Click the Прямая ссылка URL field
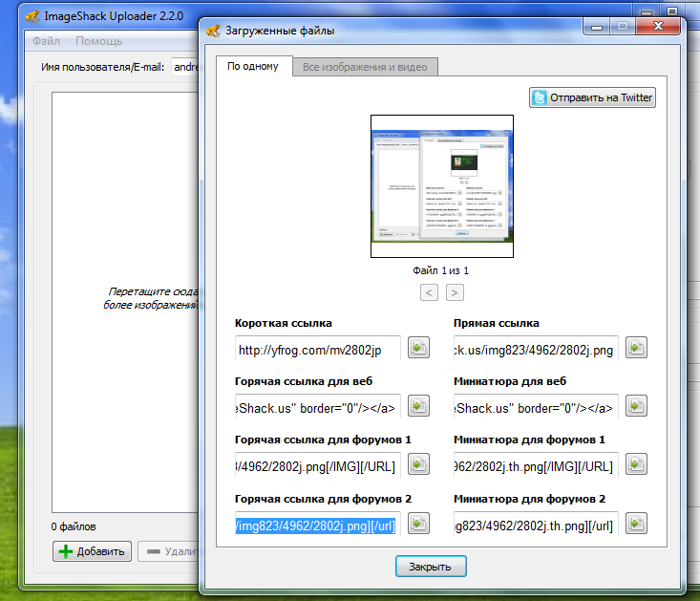 536,350
